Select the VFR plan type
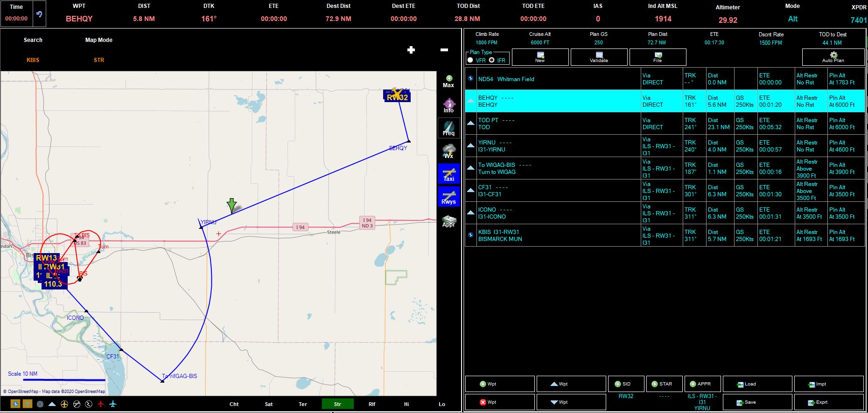This screenshot has height=413, width=868. pos(470,60)
